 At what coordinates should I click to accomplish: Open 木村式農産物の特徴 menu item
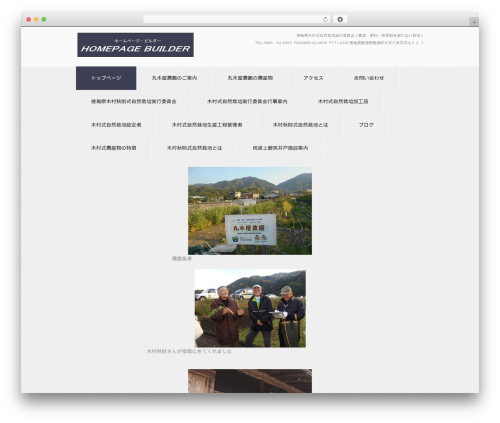pyautogui.click(x=113, y=148)
